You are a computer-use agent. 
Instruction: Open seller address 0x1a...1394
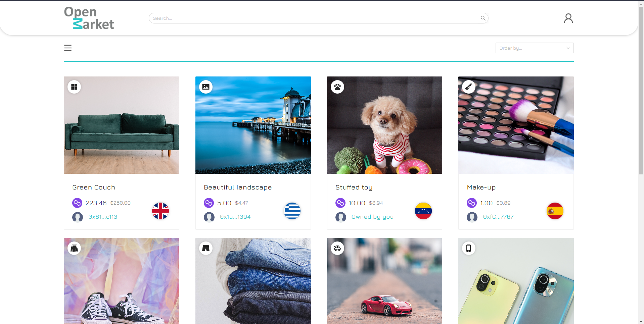(235, 217)
